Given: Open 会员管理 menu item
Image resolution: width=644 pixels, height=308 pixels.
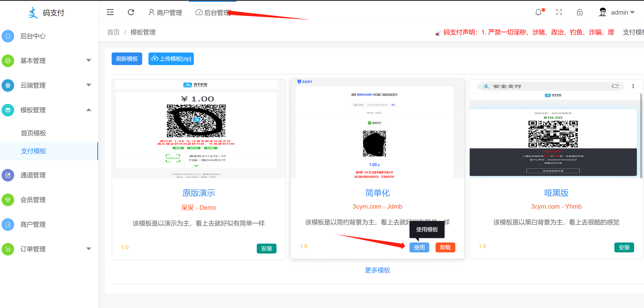Looking at the screenshot, I should 33,200.
